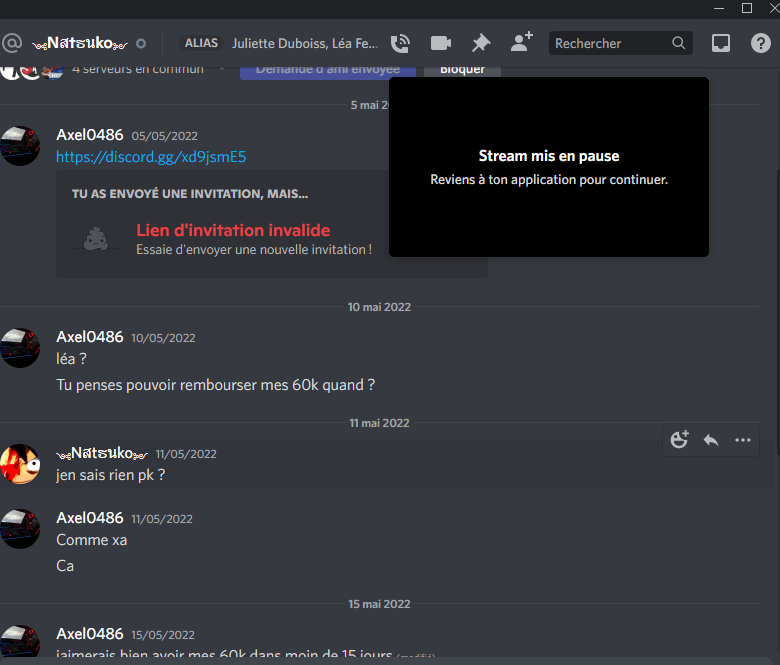Click the mutual server icons row
The height and width of the screenshot is (665, 780).
(x=32, y=71)
